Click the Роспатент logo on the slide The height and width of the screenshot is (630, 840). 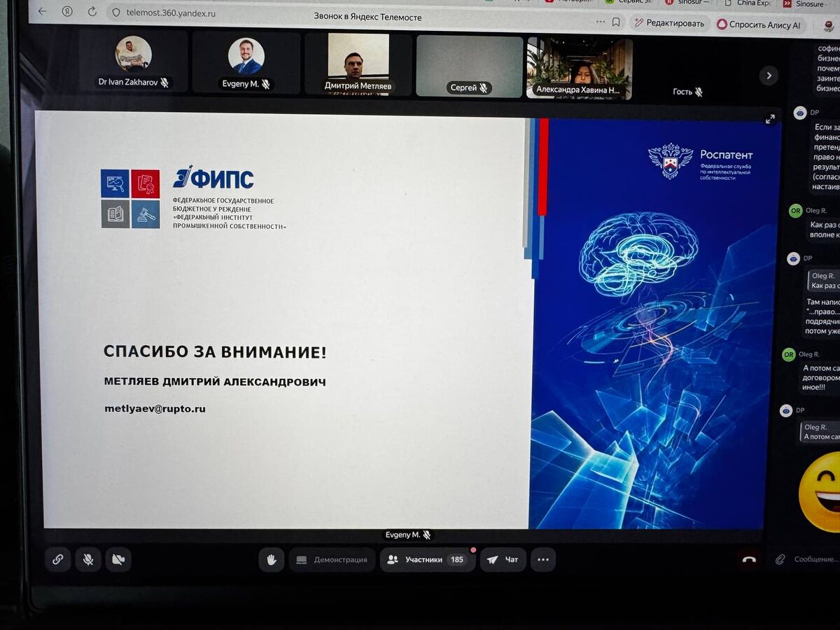(x=700, y=162)
